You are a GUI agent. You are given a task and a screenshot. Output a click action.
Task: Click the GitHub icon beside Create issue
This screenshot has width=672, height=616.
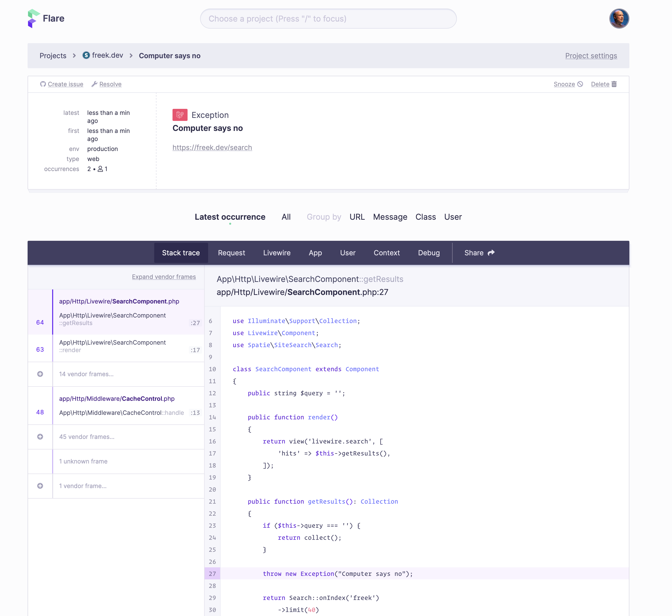pyautogui.click(x=43, y=84)
